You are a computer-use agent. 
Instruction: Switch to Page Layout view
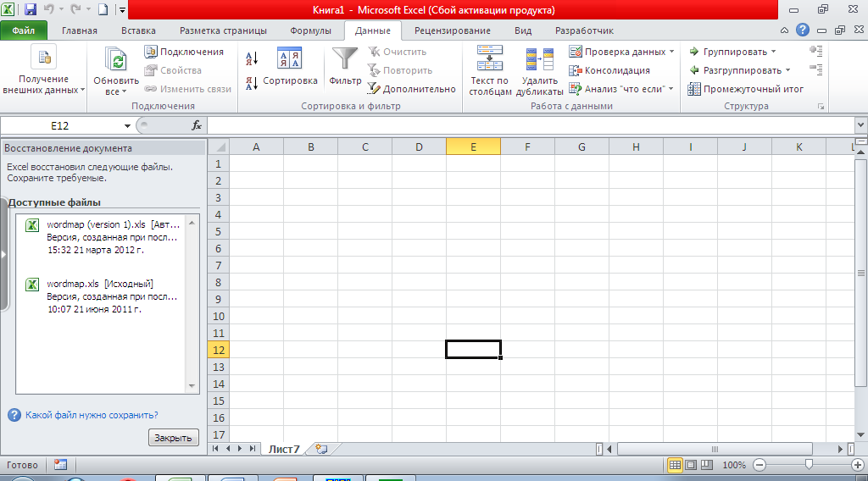pos(691,465)
